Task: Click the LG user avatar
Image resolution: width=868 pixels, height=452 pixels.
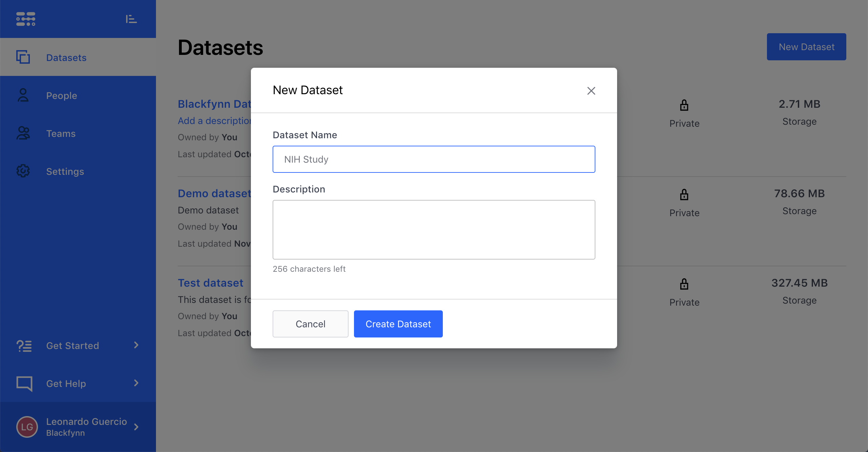Action: [27, 427]
